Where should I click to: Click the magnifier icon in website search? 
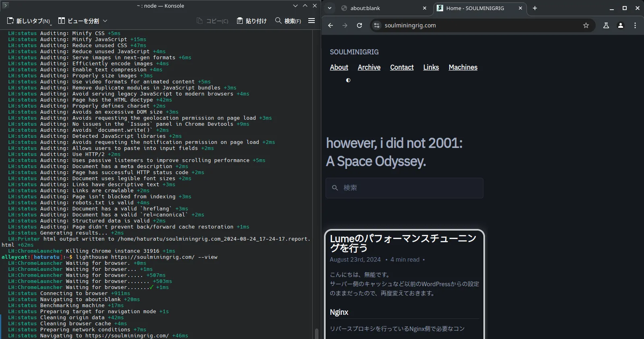pyautogui.click(x=335, y=188)
